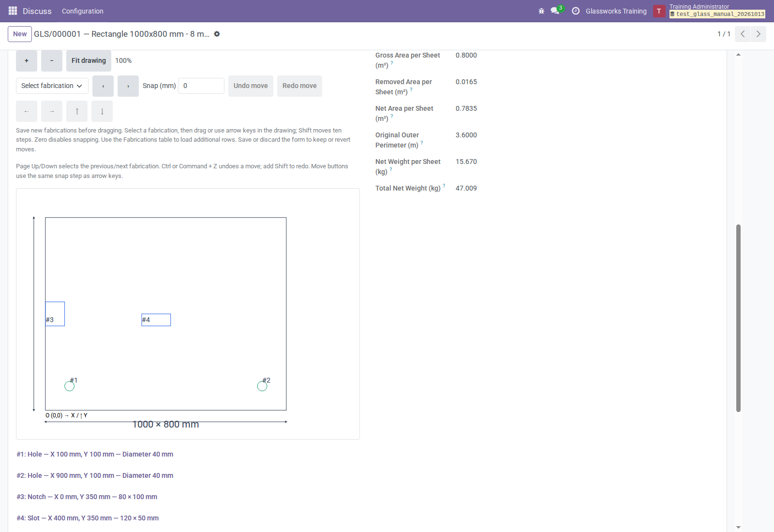Move fabrication right with arrow button
Viewport: 774px width, 532px height.
click(x=52, y=111)
